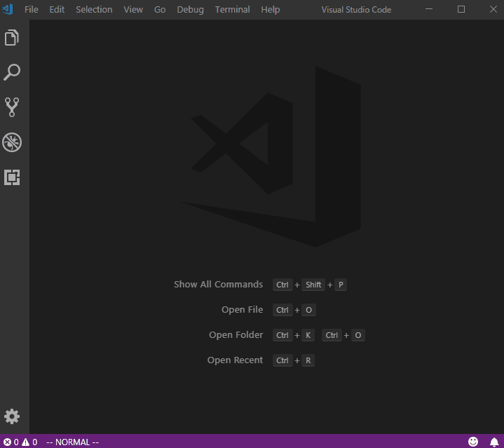Screen dimensions: 504x448
Task: Open the Selection menu
Action: pos(94,10)
